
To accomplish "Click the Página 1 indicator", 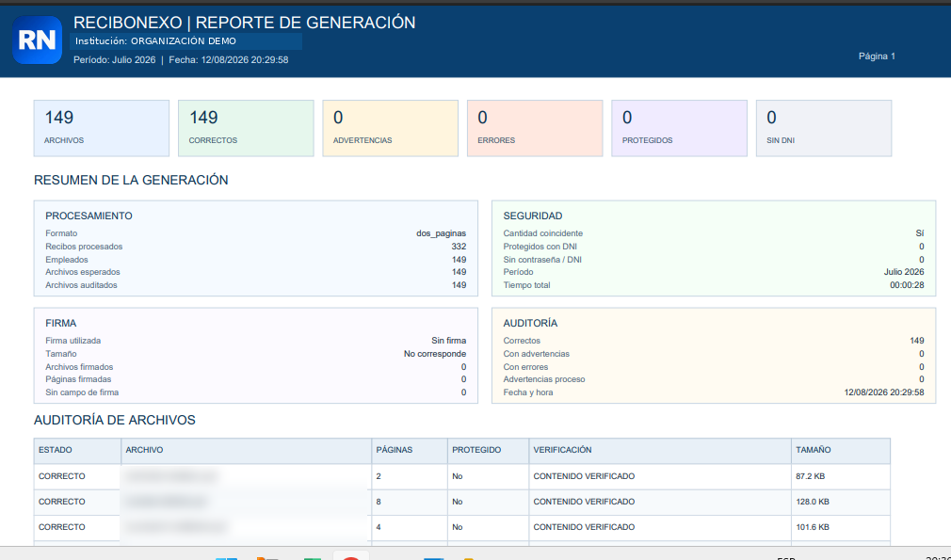I will pyautogui.click(x=877, y=56).
